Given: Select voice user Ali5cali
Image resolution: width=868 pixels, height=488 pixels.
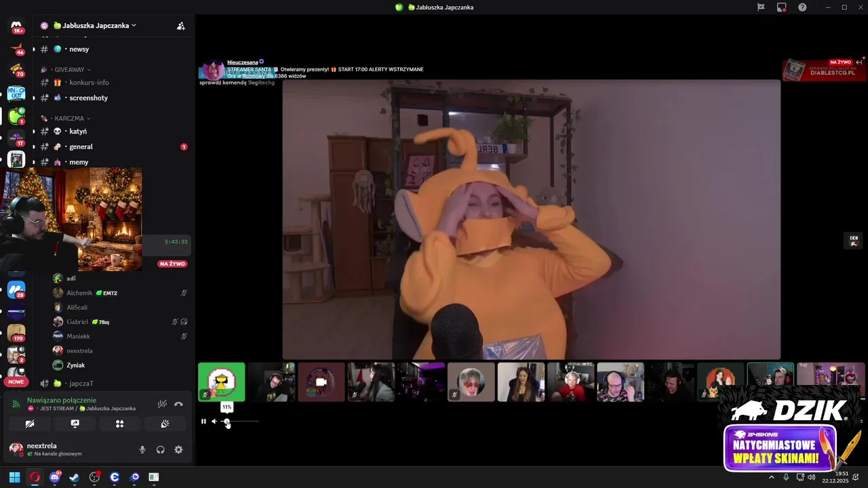Looking at the screenshot, I should click(x=119, y=307).
